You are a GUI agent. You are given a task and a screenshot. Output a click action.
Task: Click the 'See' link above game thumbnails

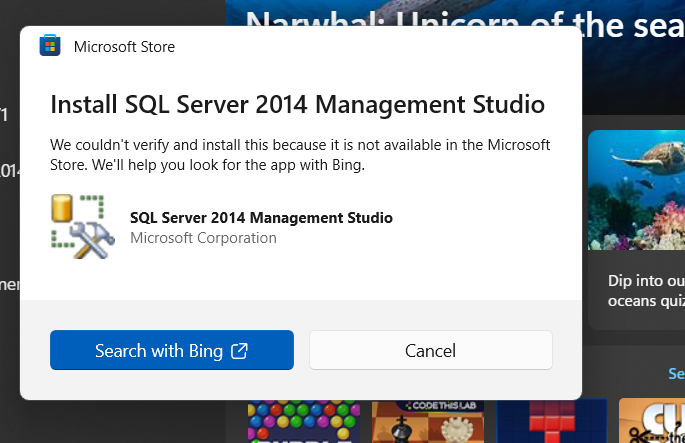coord(676,373)
